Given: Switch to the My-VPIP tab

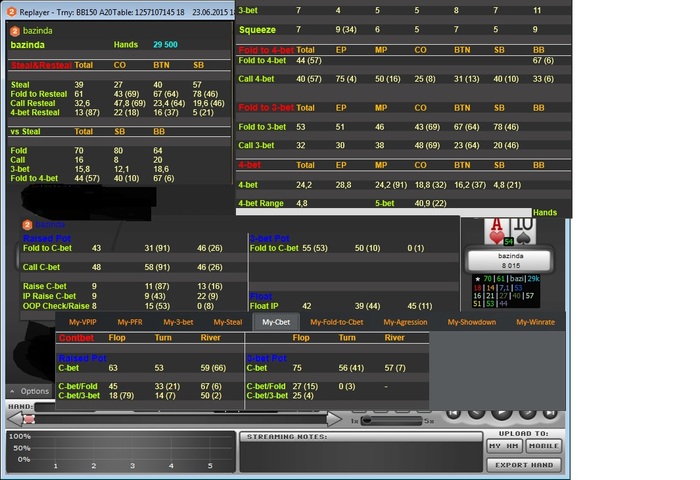Looking at the screenshot, I should coord(83,322).
